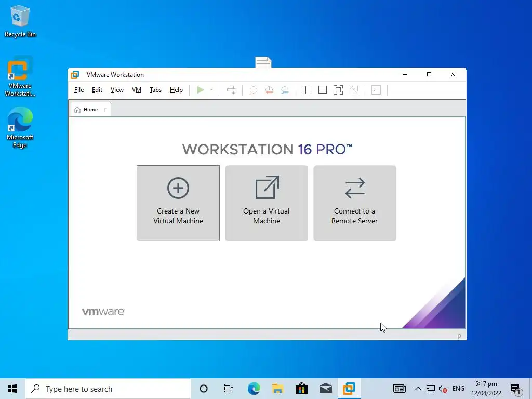Select the text file icon behind VMware window
The width and height of the screenshot is (532, 399).
coord(263,62)
